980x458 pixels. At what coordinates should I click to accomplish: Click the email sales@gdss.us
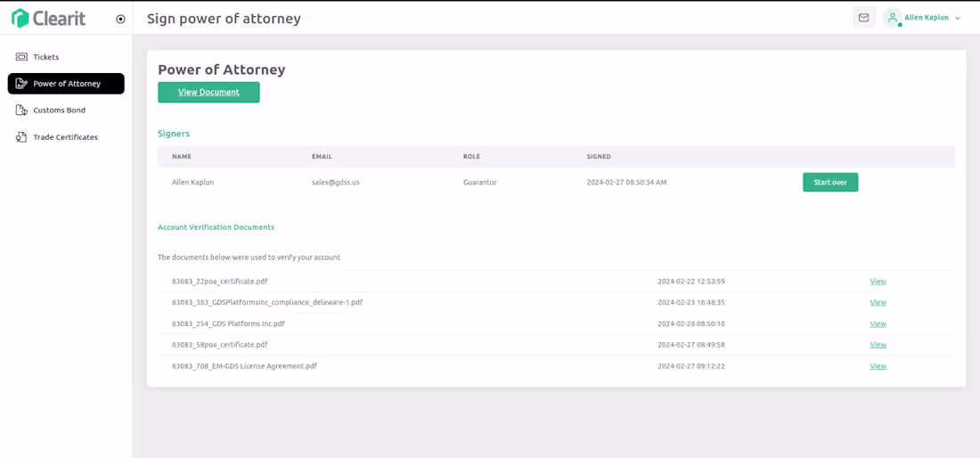coord(336,183)
